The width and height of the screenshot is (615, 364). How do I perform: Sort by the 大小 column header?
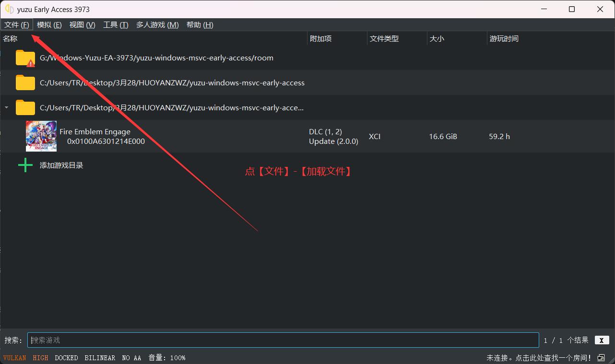tap(457, 39)
